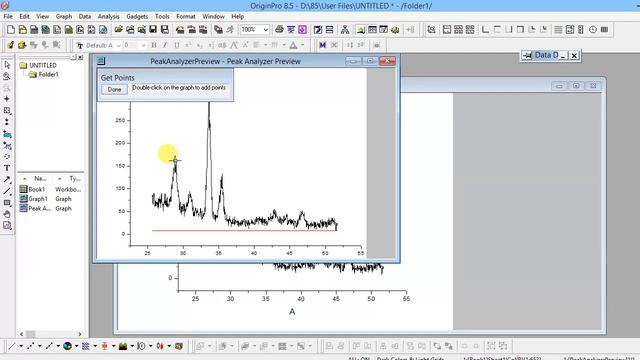
Task: Toggle Bold text formatting
Action: coord(154,45)
